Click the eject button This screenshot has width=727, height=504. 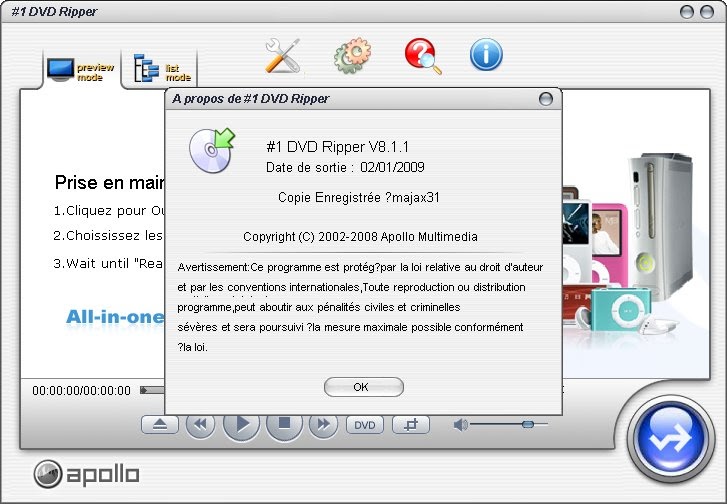[159, 424]
